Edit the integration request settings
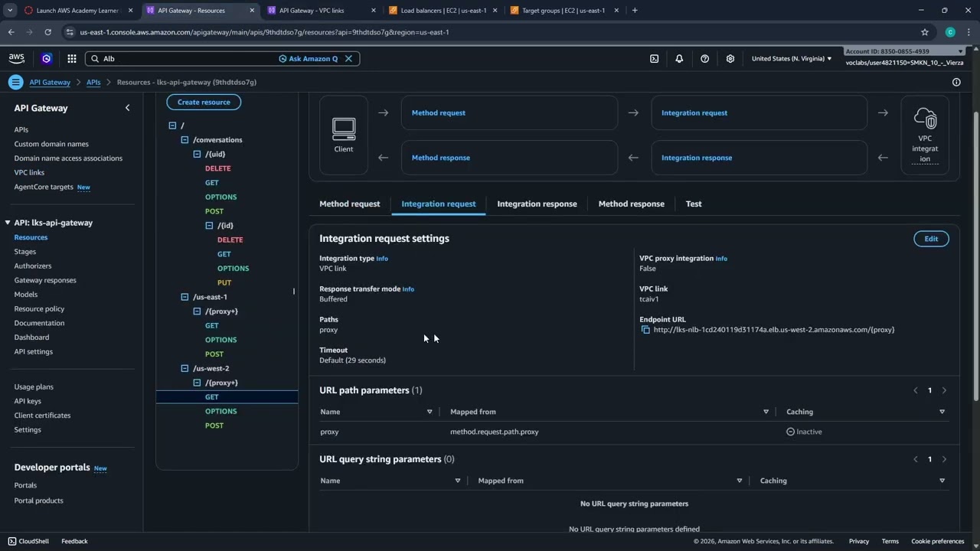Viewport: 980px width, 551px height. point(931,239)
